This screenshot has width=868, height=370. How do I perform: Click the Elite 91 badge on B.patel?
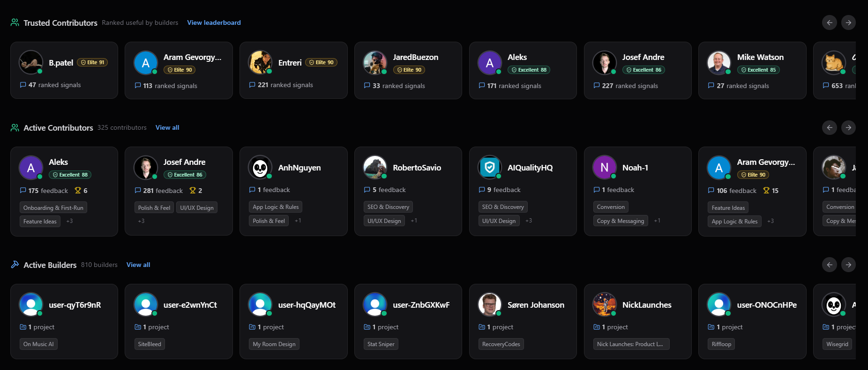tap(92, 62)
